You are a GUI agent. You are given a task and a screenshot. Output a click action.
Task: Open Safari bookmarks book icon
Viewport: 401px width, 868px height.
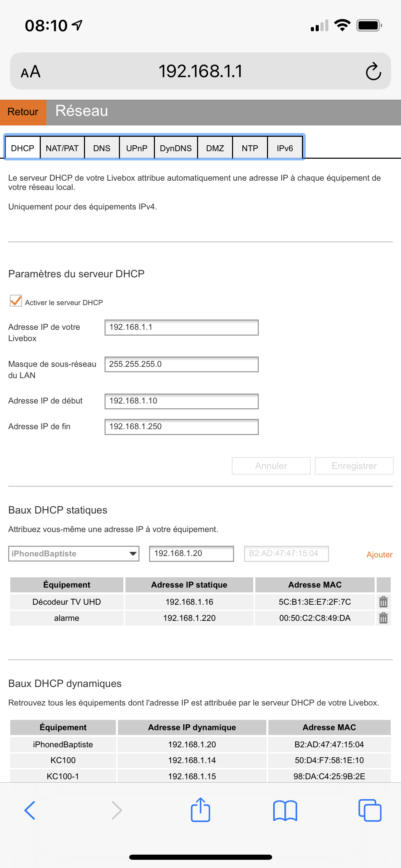[285, 810]
